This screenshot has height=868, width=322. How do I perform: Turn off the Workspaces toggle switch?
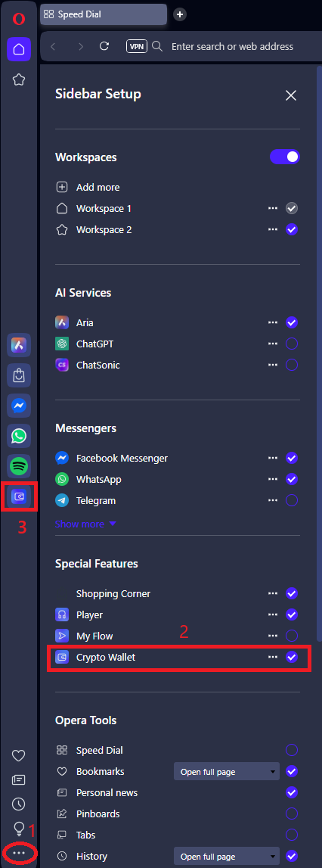coord(284,157)
